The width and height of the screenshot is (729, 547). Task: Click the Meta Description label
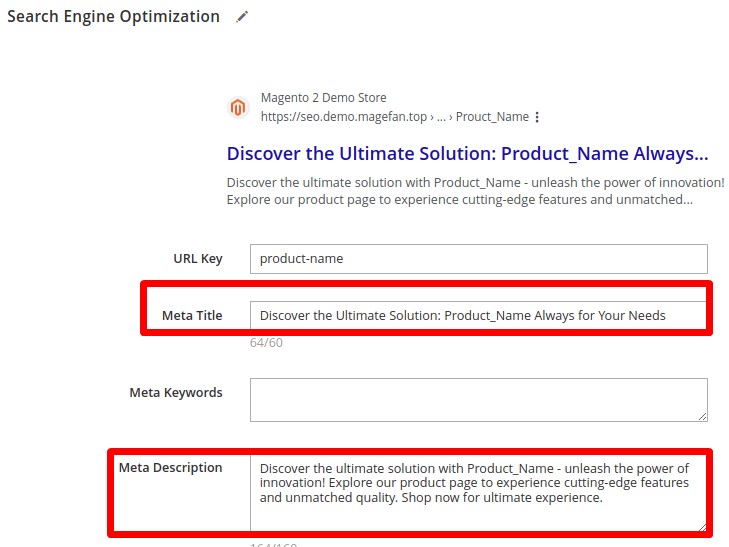click(x=170, y=468)
